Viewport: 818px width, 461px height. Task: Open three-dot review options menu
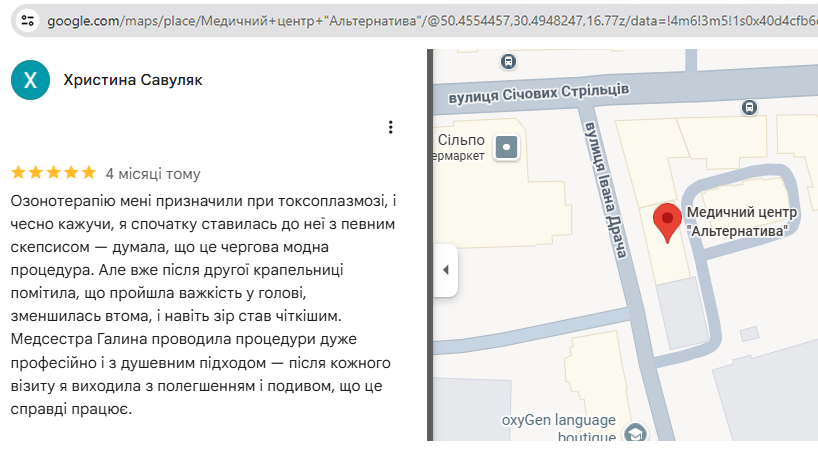coord(391,127)
